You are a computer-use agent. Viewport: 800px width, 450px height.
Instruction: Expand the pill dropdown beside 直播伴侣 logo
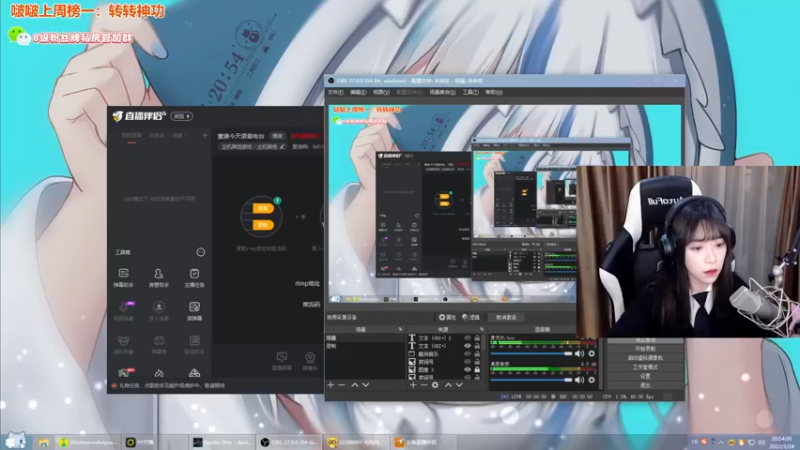[182, 116]
